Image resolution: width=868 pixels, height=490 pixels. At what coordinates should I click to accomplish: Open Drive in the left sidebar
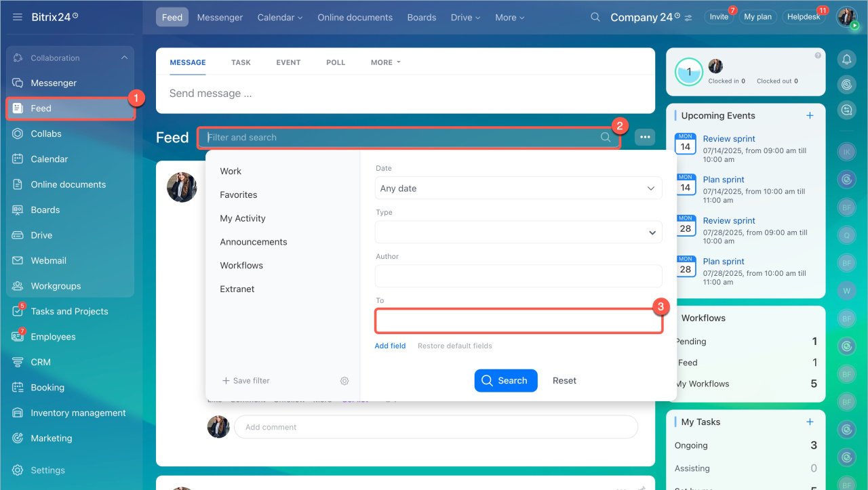click(x=41, y=235)
